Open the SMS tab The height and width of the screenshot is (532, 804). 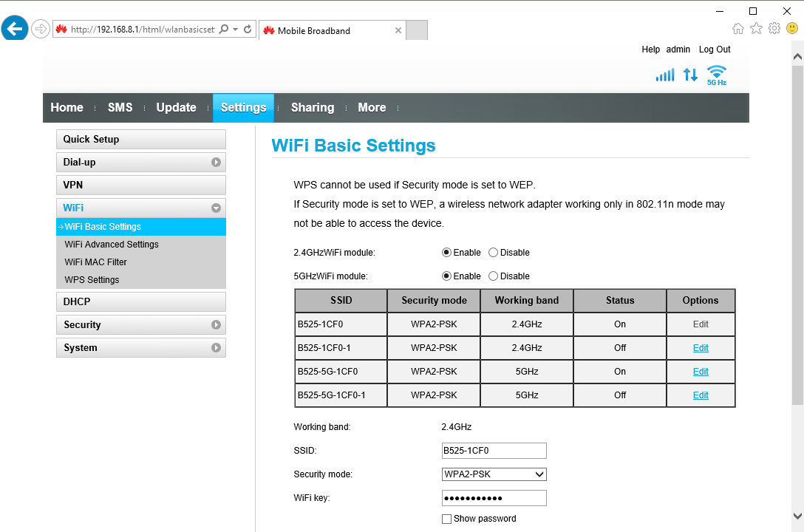[120, 108]
